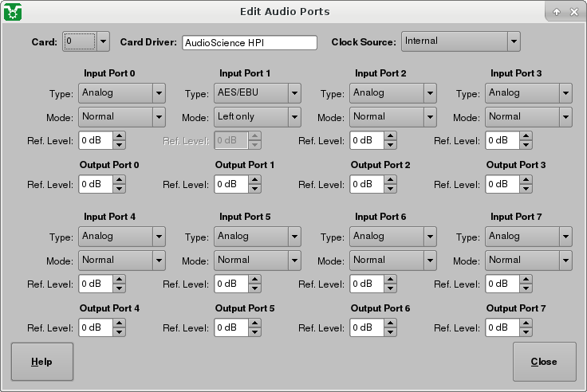Click the Help button
The image size is (587, 392).
[41, 362]
